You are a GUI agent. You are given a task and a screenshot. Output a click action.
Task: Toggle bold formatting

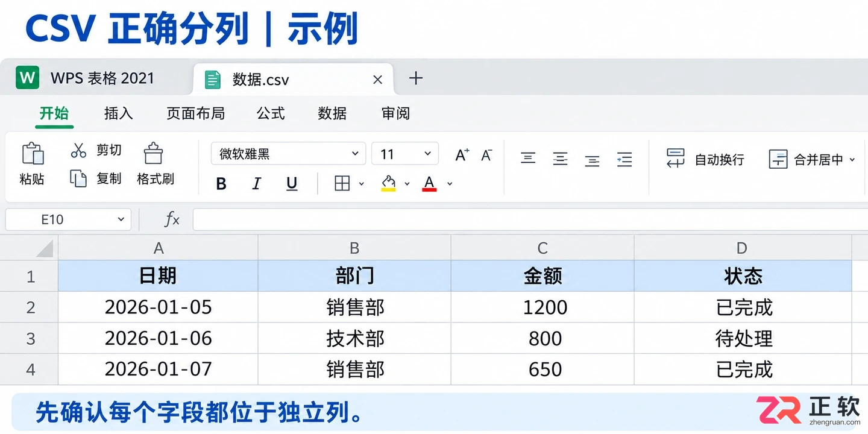(x=221, y=184)
